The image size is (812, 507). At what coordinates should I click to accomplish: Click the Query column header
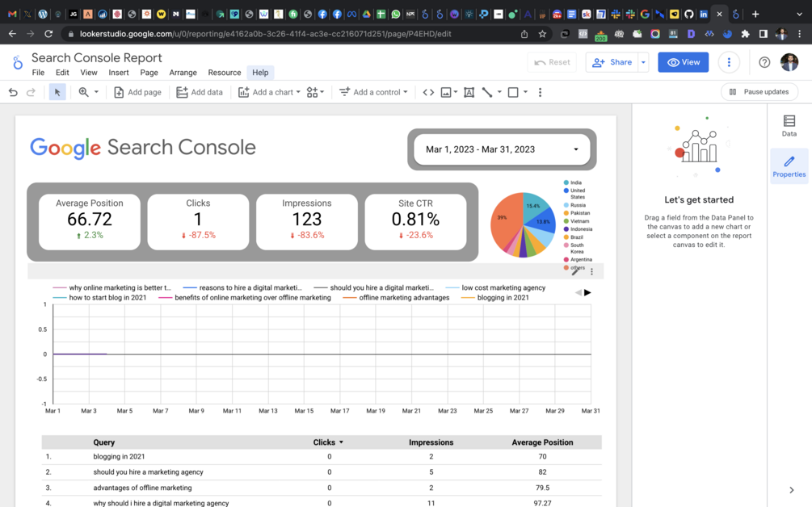pyautogui.click(x=104, y=442)
